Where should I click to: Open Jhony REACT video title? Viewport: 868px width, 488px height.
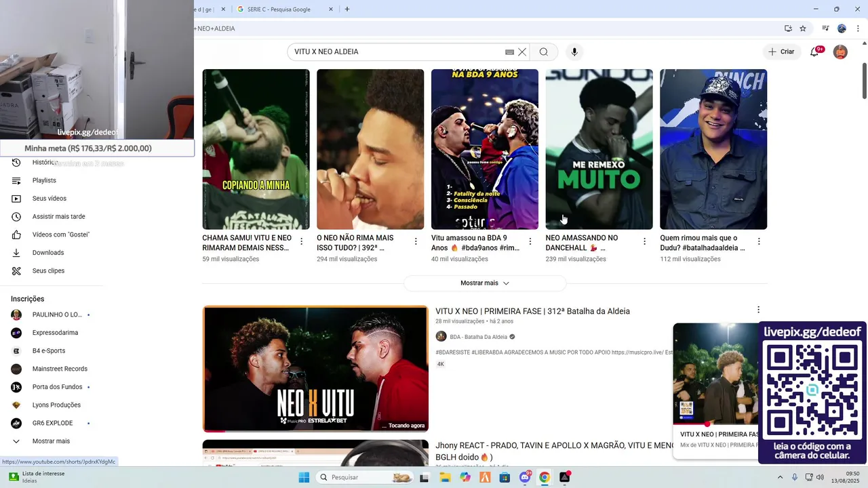click(x=555, y=451)
